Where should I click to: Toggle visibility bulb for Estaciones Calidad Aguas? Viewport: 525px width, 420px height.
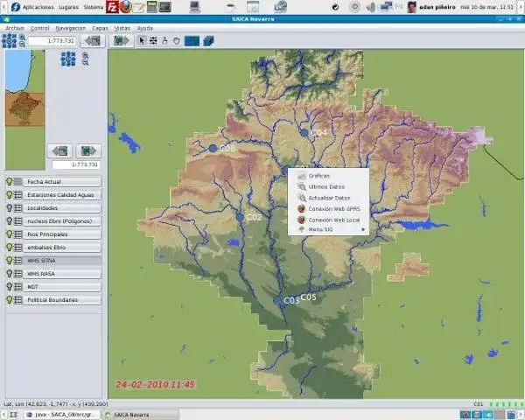(x=10, y=194)
